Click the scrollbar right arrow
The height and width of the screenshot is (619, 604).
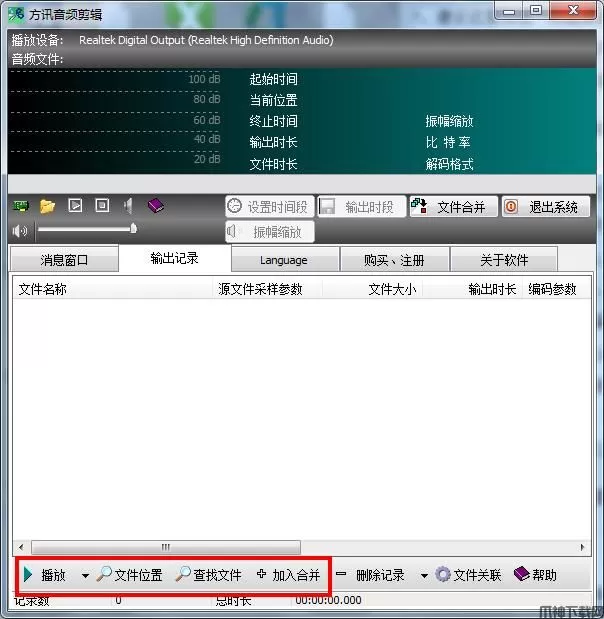click(x=583, y=547)
